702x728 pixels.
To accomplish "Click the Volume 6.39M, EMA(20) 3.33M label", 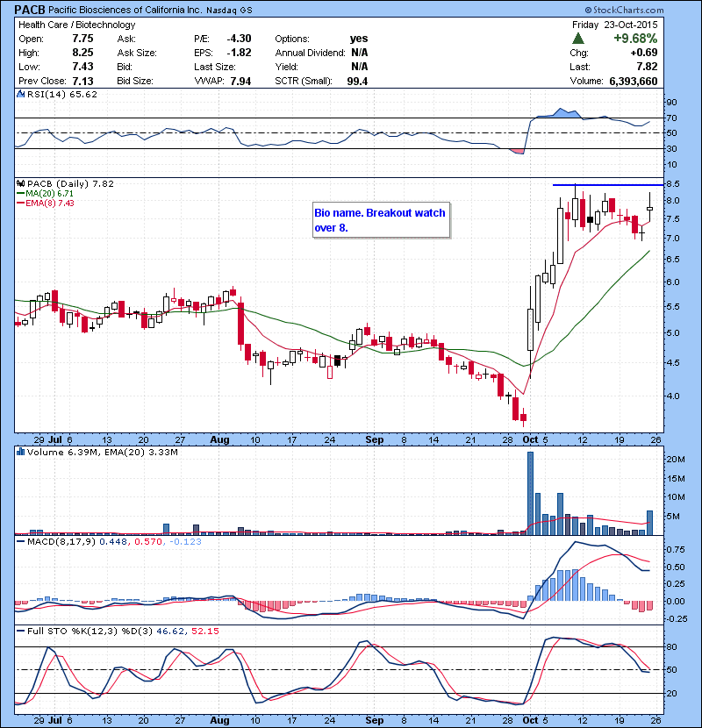I will click(x=102, y=452).
